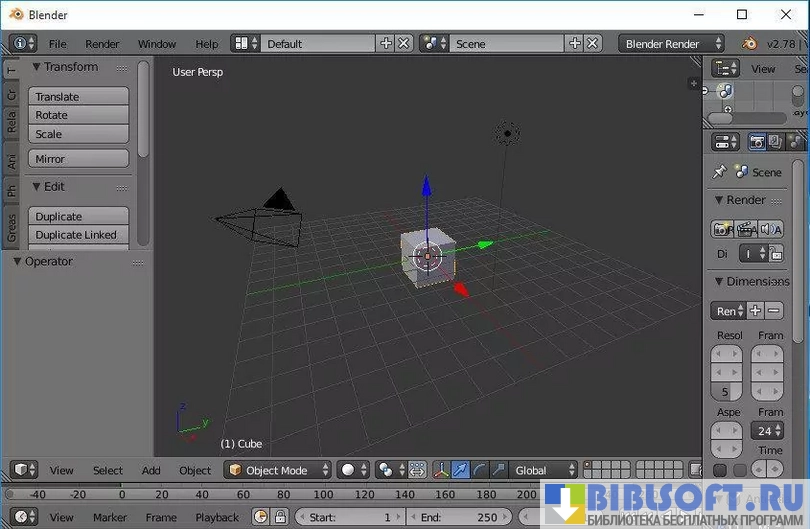This screenshot has height=529, width=810.
Task: Open the viewport shading sphere selector
Action: (353, 470)
